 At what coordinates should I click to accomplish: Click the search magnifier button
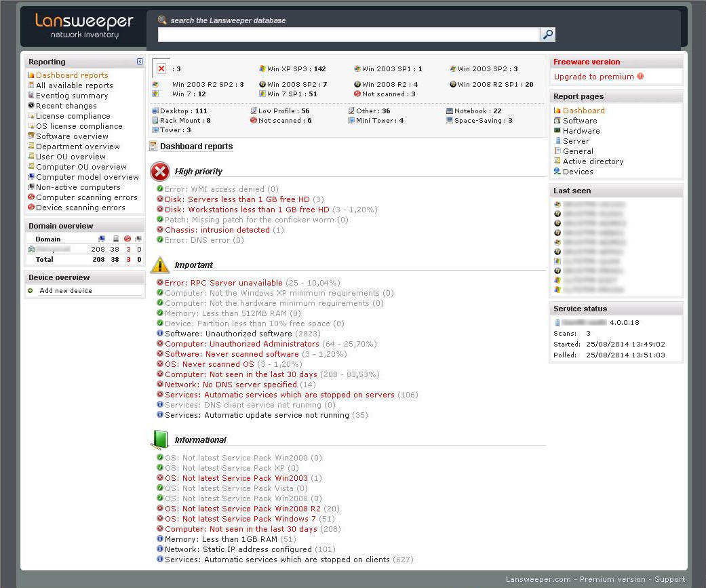547,35
